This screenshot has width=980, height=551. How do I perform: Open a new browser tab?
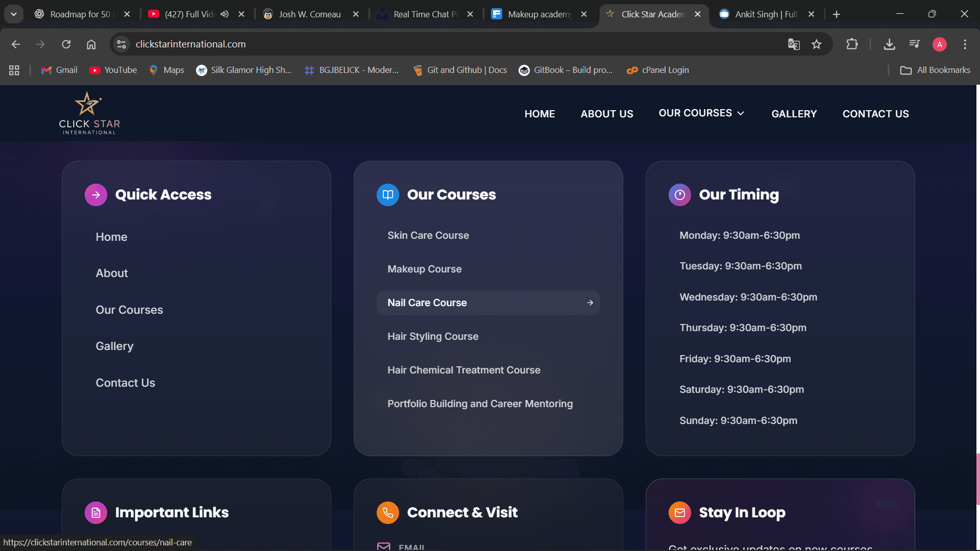click(837, 14)
